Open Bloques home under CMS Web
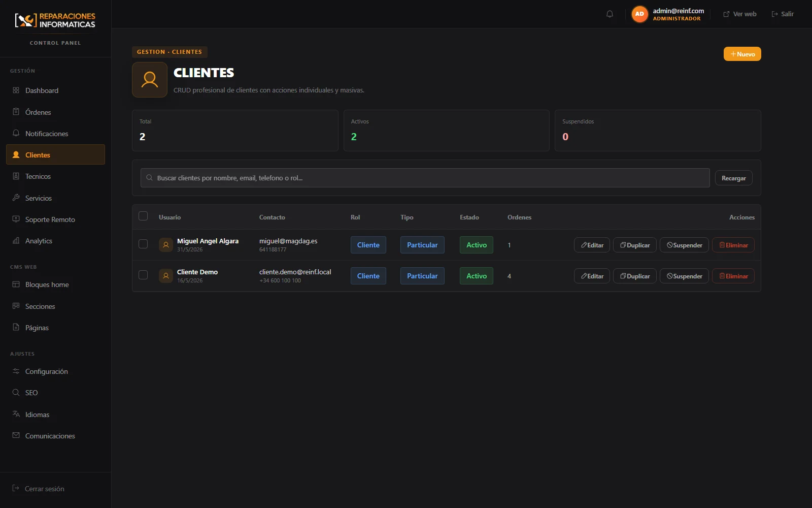 click(55, 284)
